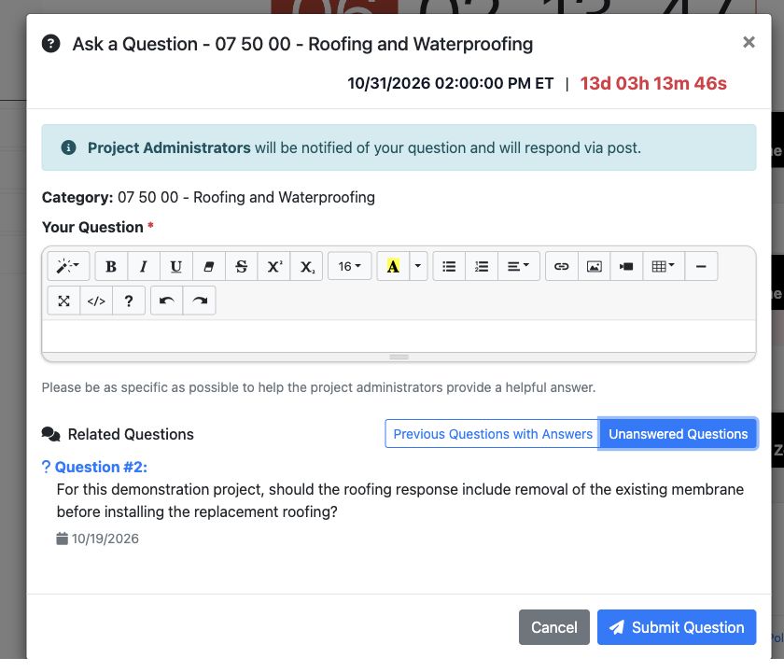Click the Category 07 50 00 label text
This screenshot has height=672, width=784.
tap(208, 197)
